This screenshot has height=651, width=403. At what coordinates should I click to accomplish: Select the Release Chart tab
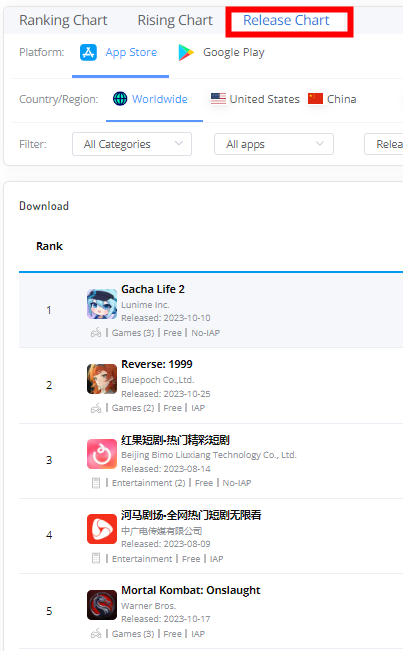(286, 20)
